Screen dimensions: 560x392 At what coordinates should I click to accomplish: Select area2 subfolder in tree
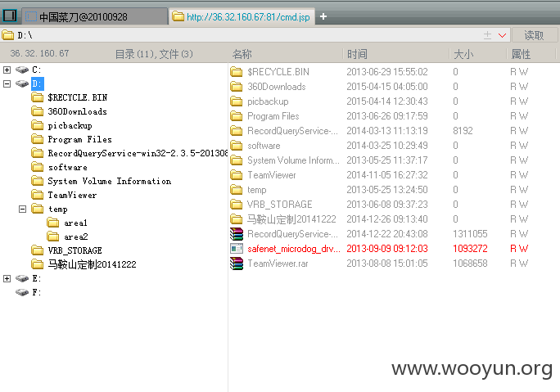75,237
